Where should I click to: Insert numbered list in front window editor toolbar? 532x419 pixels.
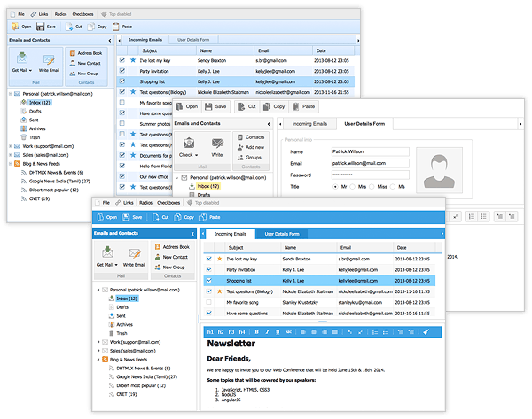[x=375, y=332]
